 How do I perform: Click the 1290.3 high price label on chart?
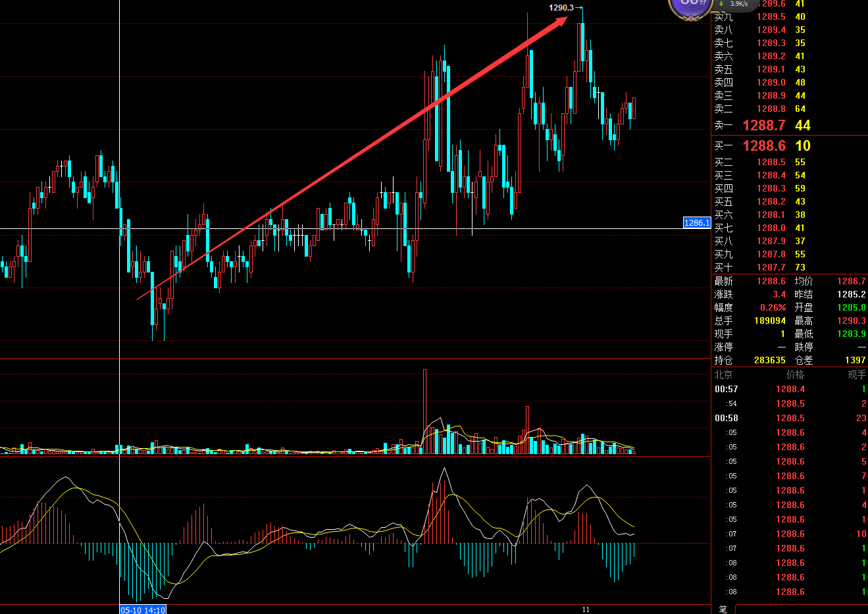click(x=561, y=8)
